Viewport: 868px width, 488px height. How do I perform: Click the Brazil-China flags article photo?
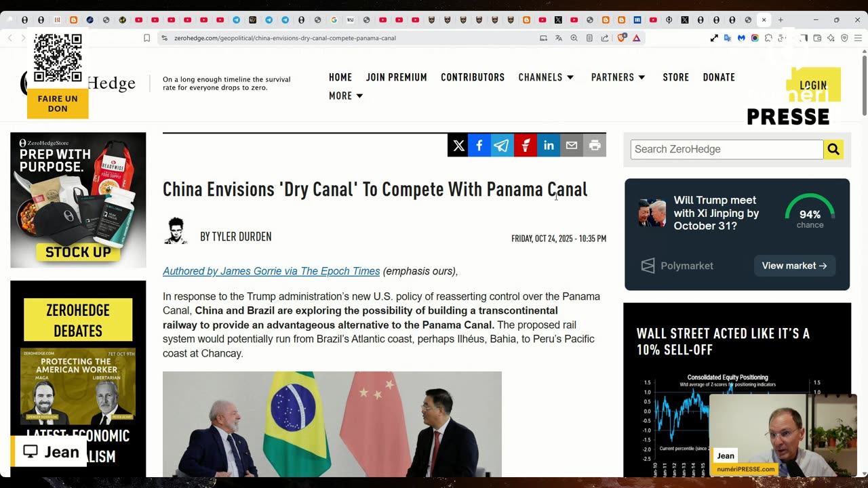(332, 424)
